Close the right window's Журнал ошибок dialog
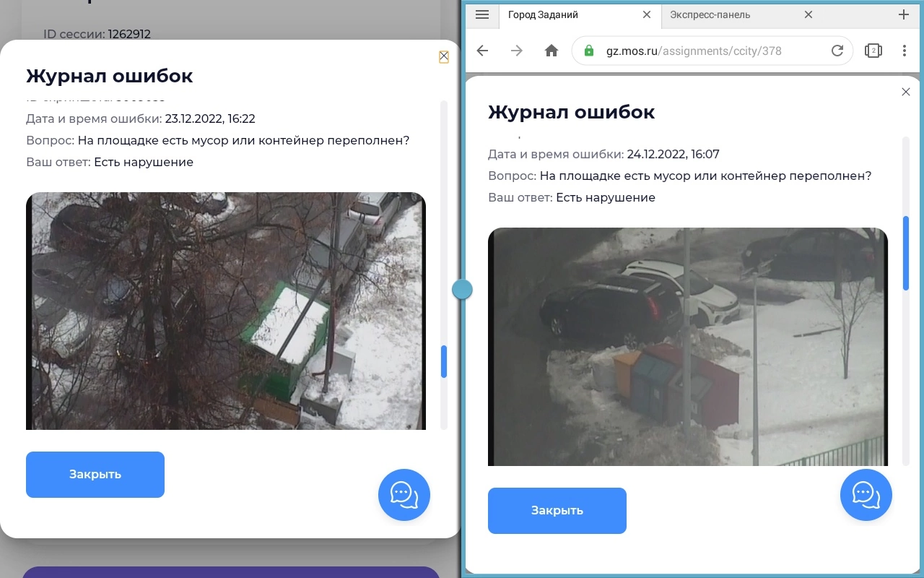924x578 pixels. pos(906,92)
